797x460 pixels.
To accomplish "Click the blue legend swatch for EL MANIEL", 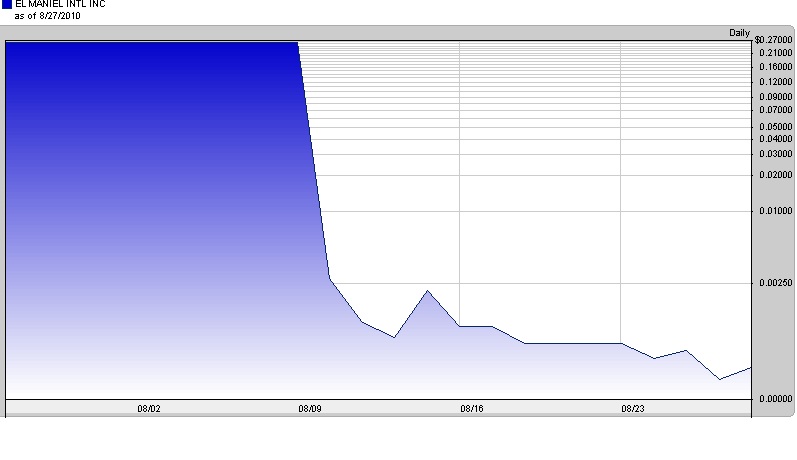I will pos(7,5).
